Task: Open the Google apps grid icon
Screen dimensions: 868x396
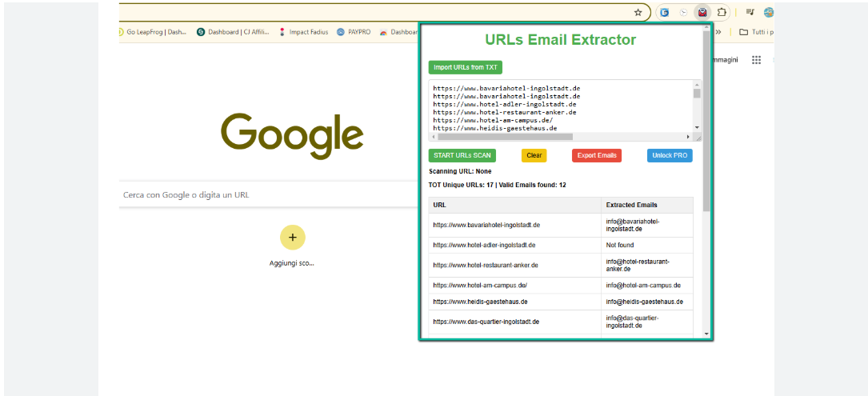Action: coord(757,60)
